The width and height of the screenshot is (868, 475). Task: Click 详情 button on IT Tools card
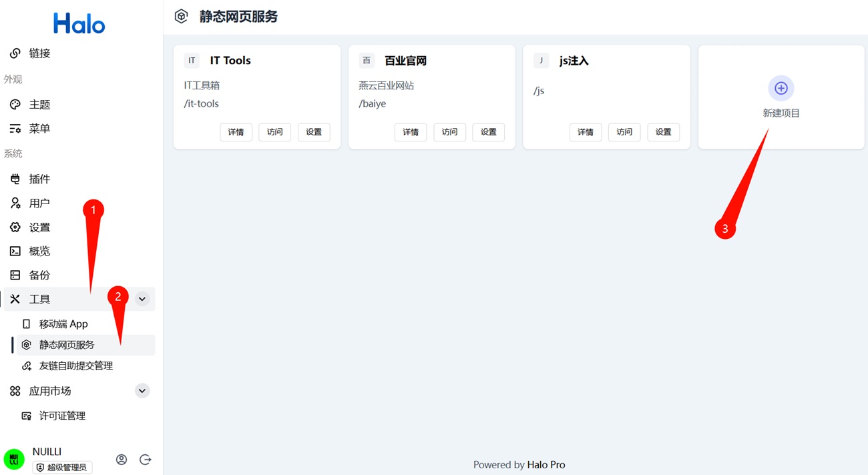tap(236, 132)
